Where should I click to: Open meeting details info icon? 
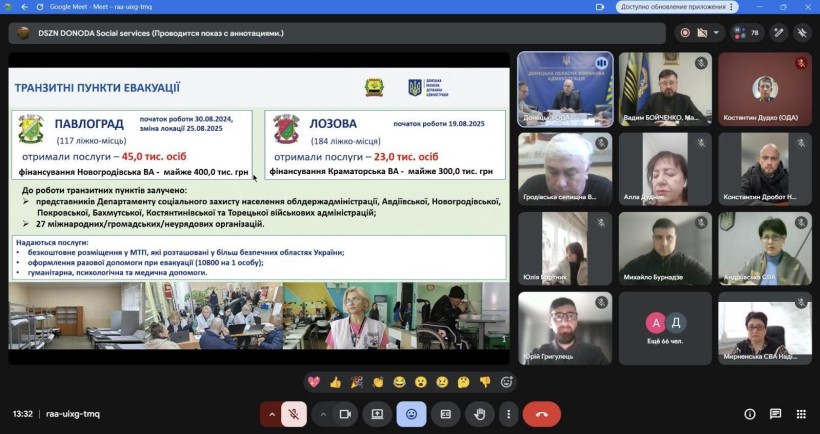click(749, 414)
